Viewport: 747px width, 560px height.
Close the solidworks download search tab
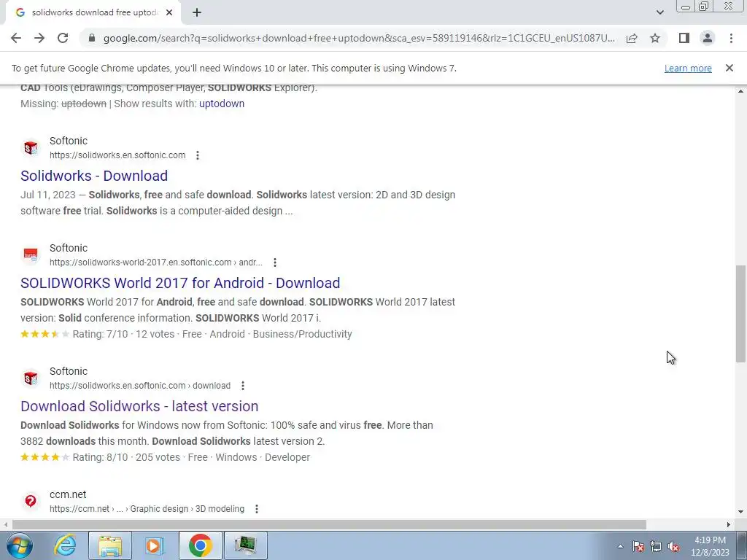tap(169, 13)
